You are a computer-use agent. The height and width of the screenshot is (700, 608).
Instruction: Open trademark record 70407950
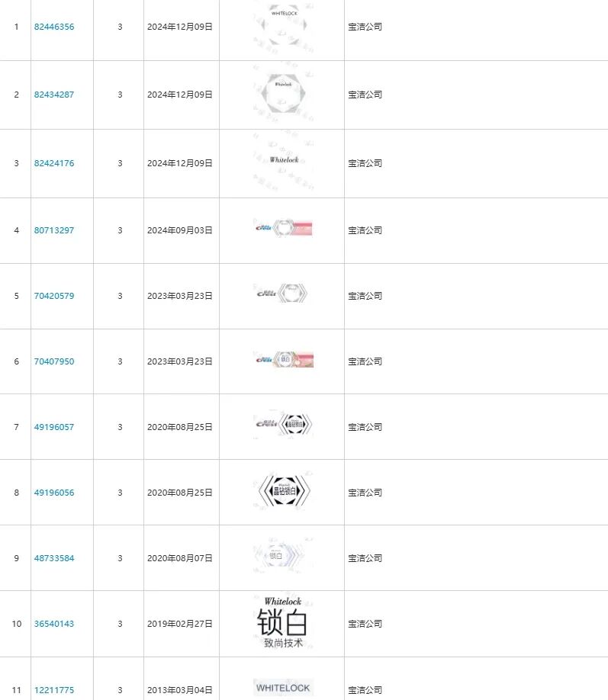click(x=54, y=361)
